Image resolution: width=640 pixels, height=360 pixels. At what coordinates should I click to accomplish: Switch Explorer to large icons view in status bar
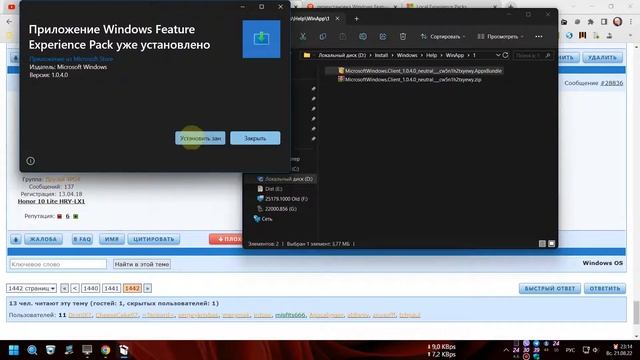pos(551,244)
